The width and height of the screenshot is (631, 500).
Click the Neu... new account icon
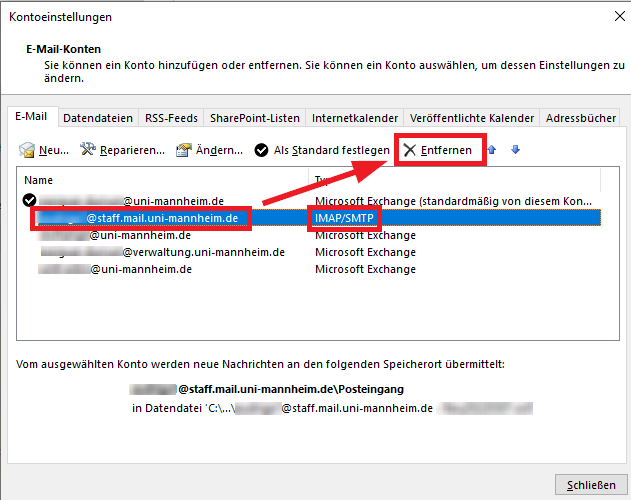(x=29, y=150)
